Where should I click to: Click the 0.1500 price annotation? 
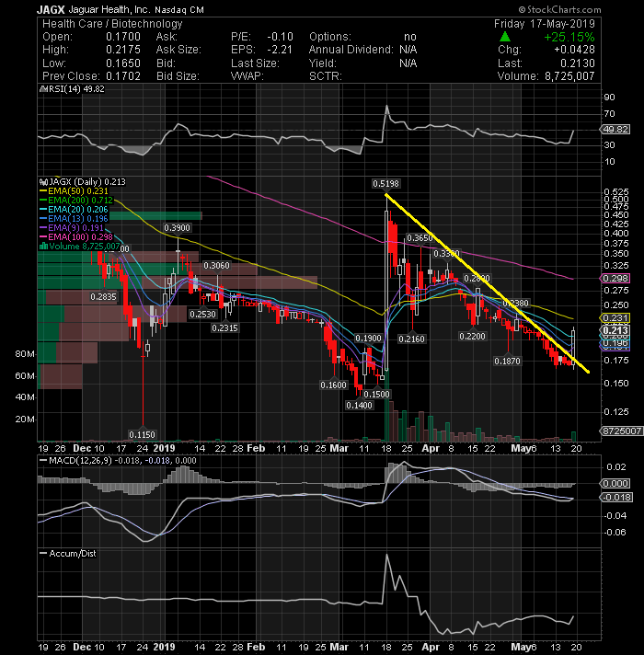(376, 394)
